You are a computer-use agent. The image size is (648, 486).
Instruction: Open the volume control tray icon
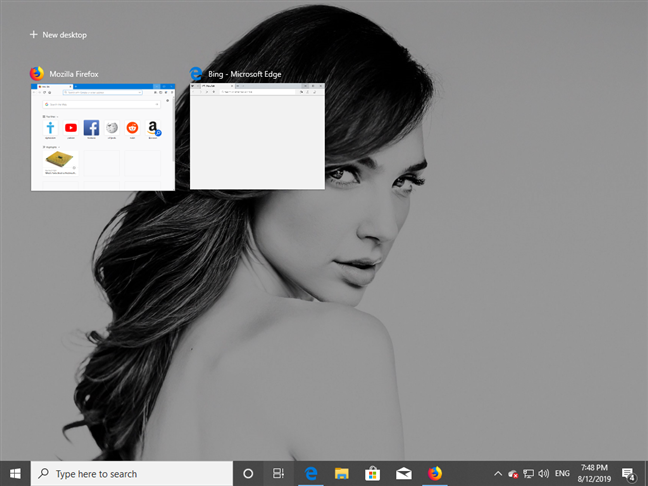point(544,474)
